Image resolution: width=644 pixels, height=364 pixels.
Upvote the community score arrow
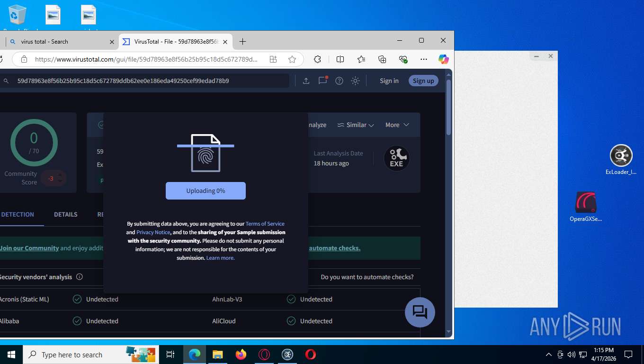[x=60, y=174]
